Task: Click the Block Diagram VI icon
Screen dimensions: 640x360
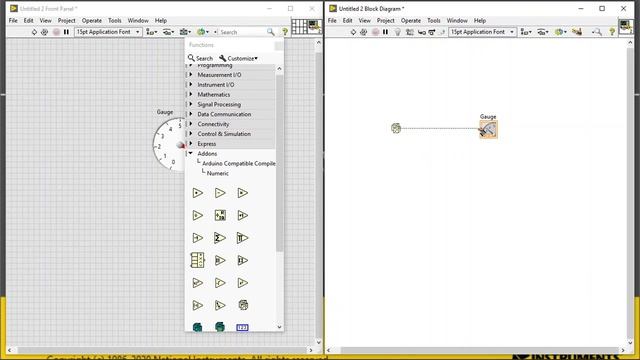Action: (x=626, y=27)
